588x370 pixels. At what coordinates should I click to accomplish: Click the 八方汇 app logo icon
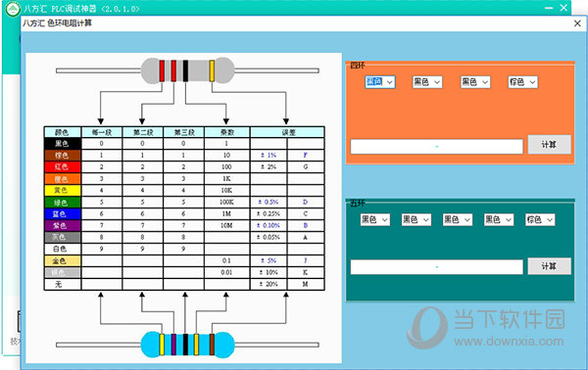tap(13, 9)
